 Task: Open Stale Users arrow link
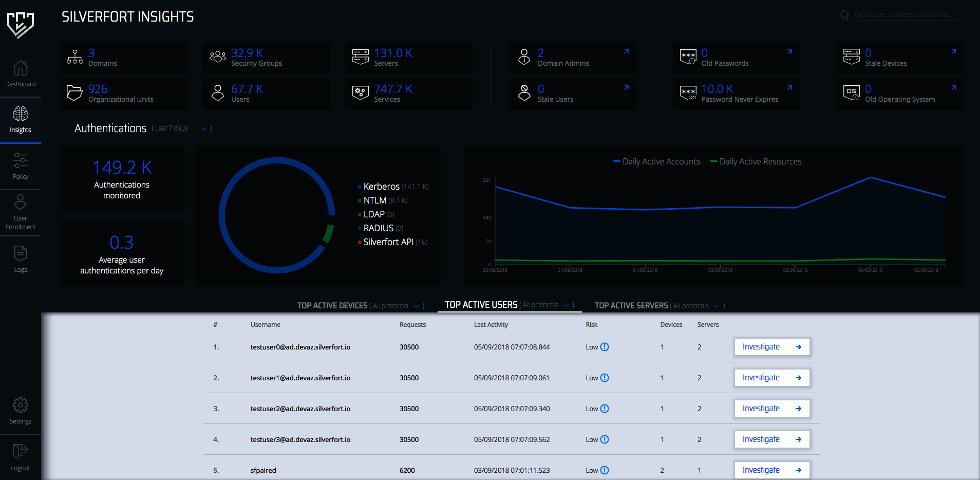626,88
